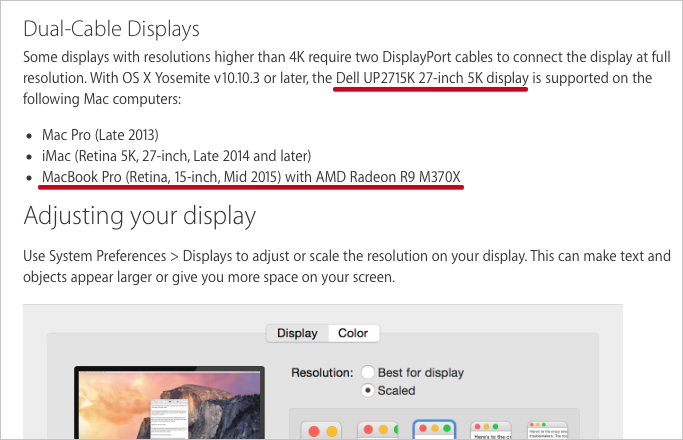
Task: Click the Mac Pro (Late 2013) list item
Action: pos(100,135)
